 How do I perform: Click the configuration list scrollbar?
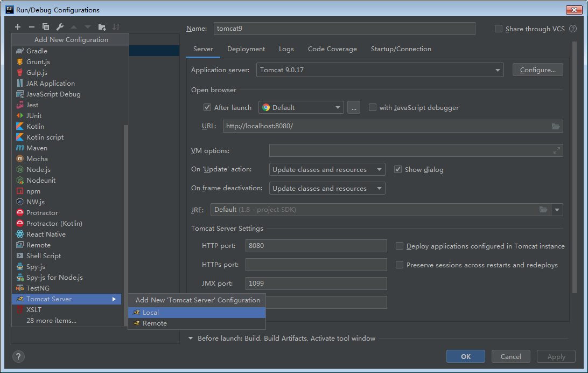coord(126,225)
